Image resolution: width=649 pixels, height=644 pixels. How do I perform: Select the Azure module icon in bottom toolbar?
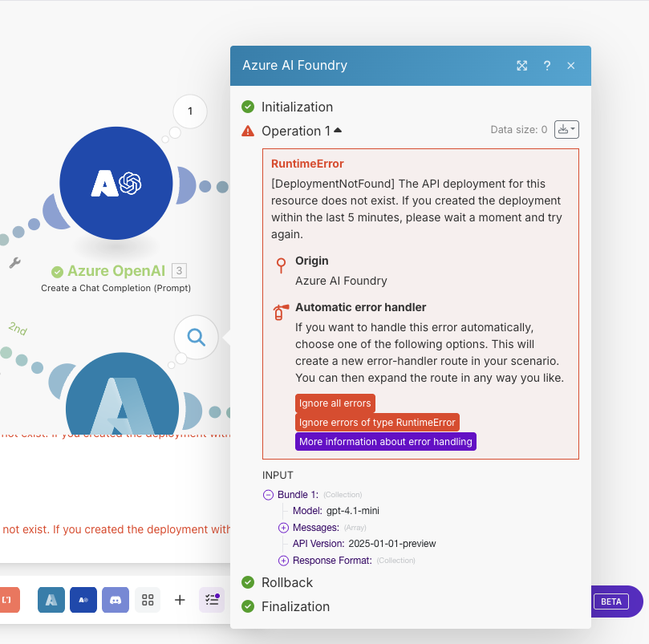51,599
